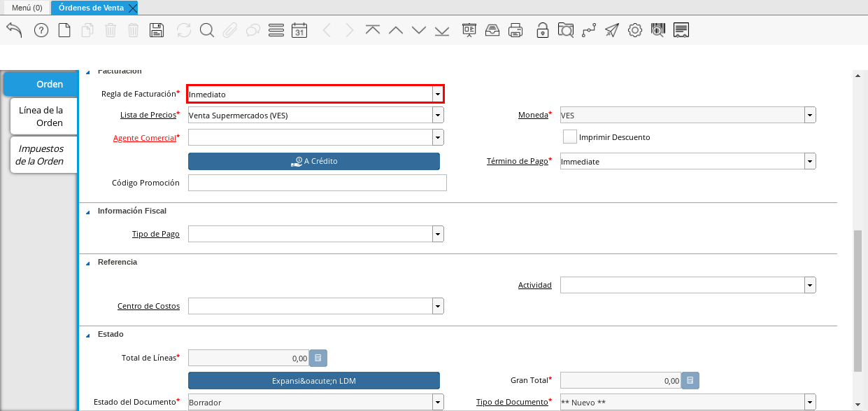The image size is (868, 411).
Task: Click the vertical scrollbar thumb
Action: [858, 301]
